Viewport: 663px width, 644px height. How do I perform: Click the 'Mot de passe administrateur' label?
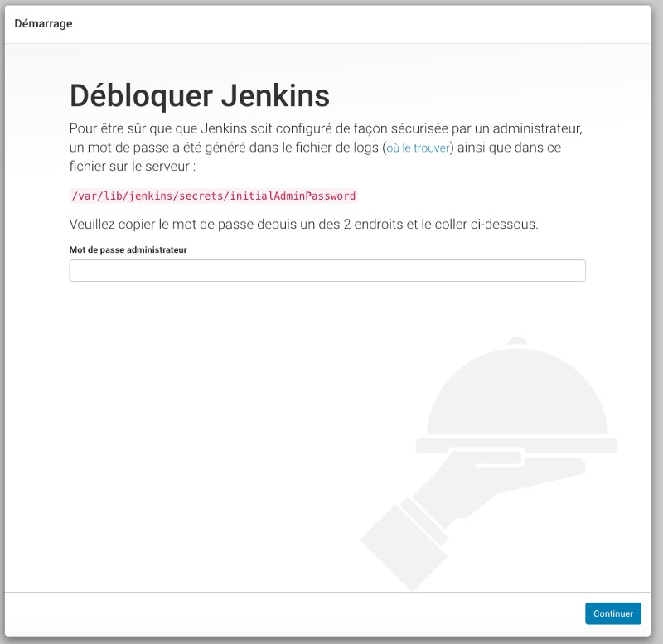pyautogui.click(x=128, y=250)
